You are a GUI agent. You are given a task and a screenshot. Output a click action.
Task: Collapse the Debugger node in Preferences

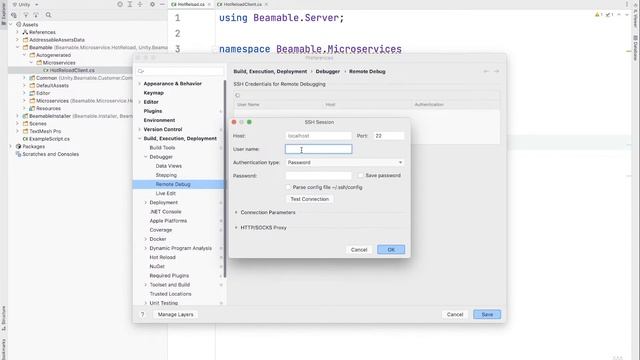click(x=146, y=157)
